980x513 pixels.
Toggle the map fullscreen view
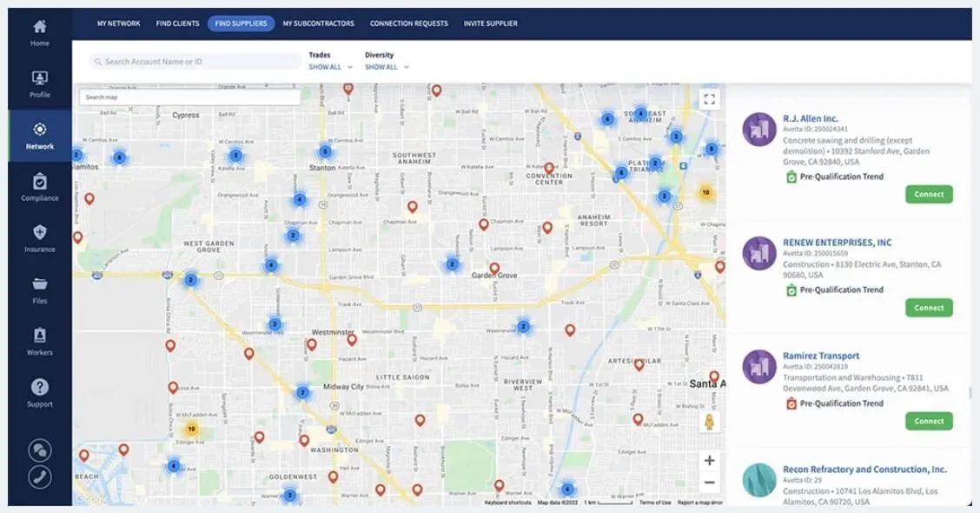click(710, 99)
